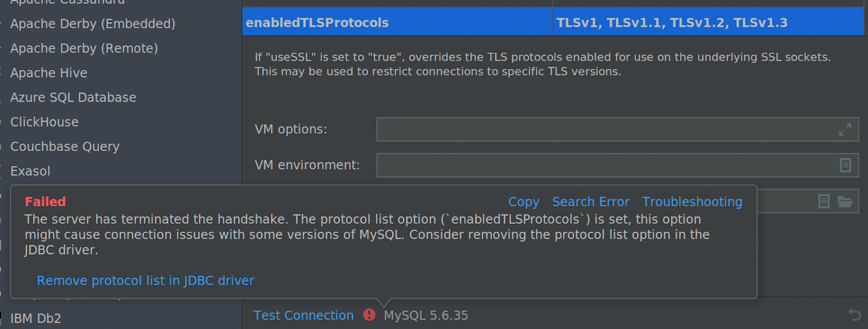This screenshot has width=868, height=329.
Task: Pick ClickHouse from the driver list
Action: [44, 122]
